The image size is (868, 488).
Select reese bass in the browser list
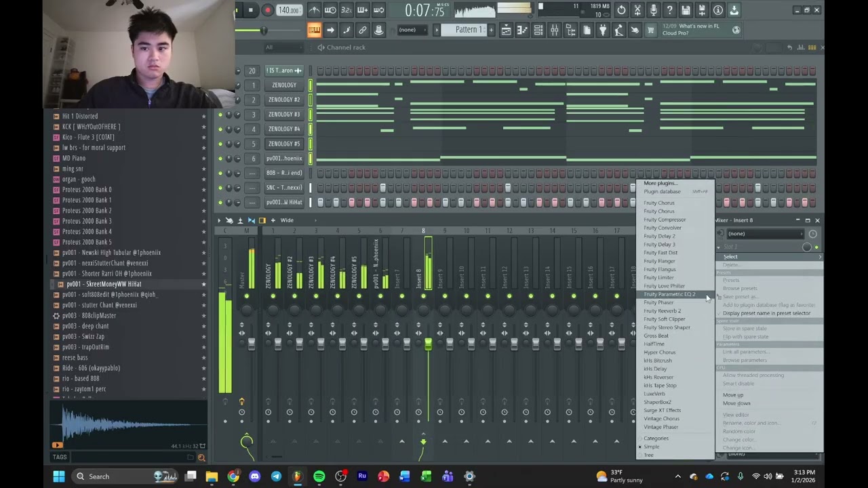pyautogui.click(x=75, y=357)
